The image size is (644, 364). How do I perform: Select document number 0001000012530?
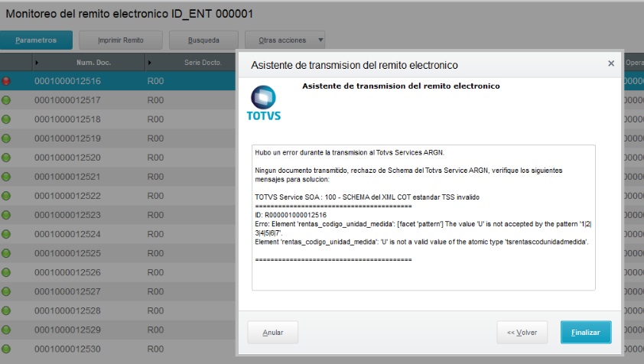[x=67, y=349]
